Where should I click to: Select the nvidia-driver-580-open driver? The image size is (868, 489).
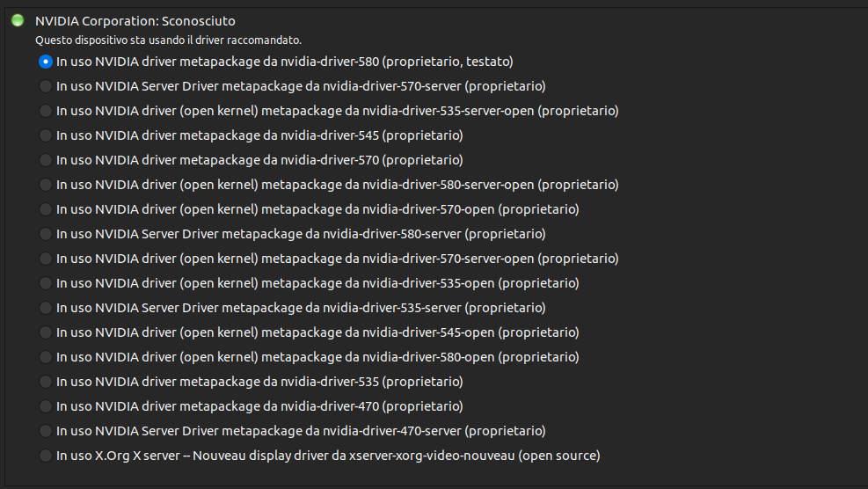tap(46, 357)
